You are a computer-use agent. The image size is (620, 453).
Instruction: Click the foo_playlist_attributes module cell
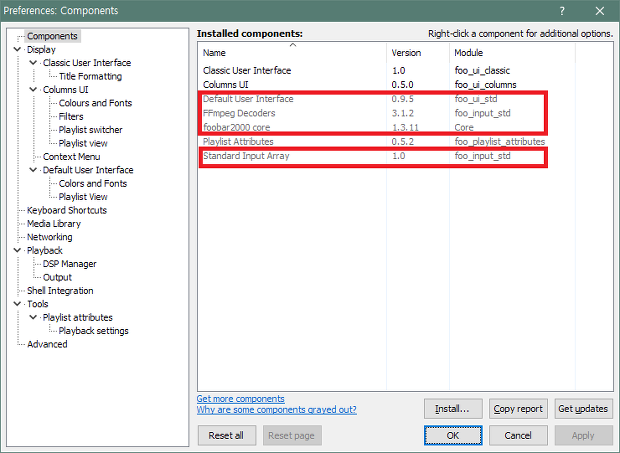(500, 142)
